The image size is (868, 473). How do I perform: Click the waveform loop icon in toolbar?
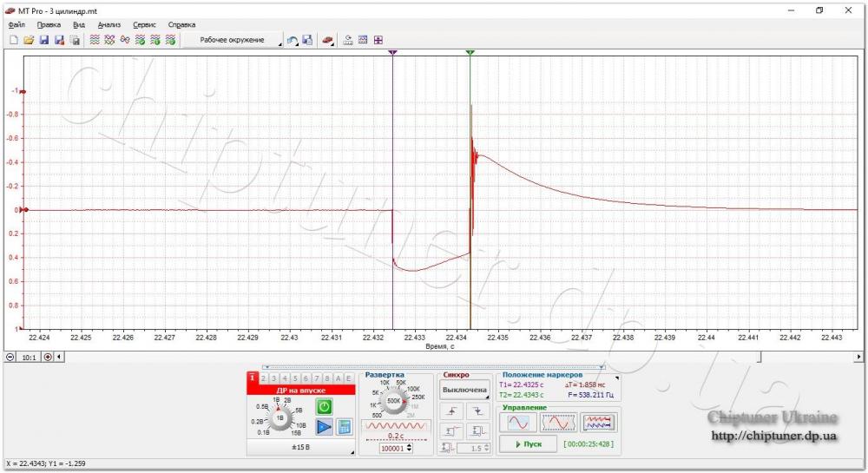125,40
